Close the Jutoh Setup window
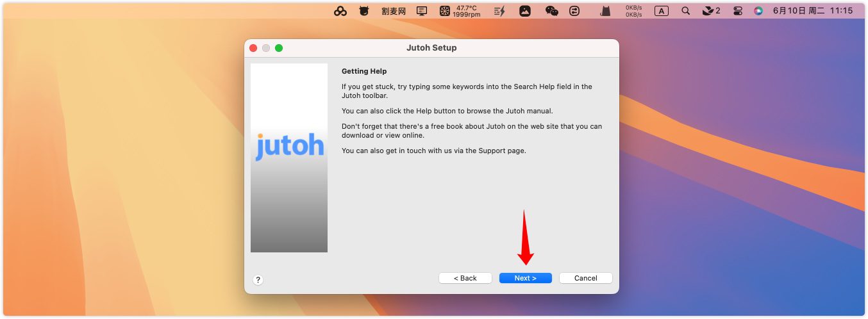The width and height of the screenshot is (868, 319). click(x=253, y=48)
